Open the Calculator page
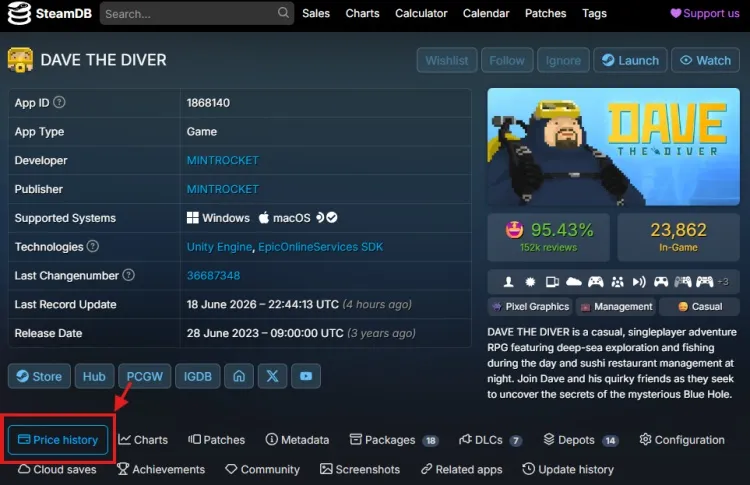 [421, 13]
